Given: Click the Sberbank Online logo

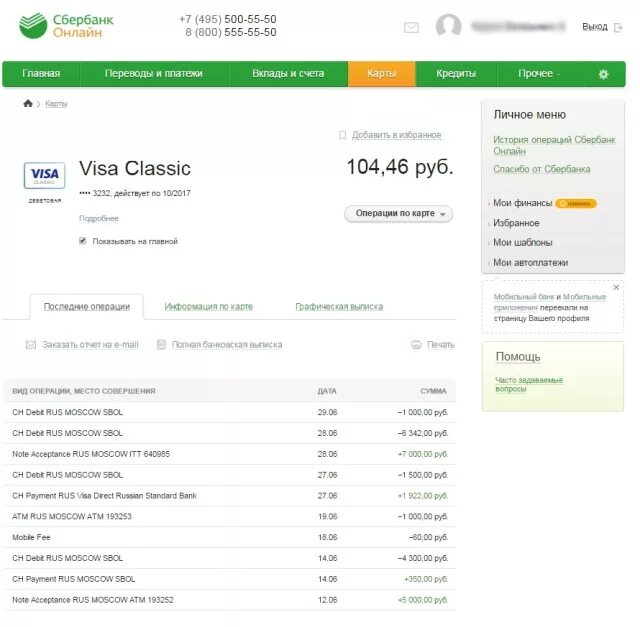Looking at the screenshot, I should pyautogui.click(x=67, y=26).
